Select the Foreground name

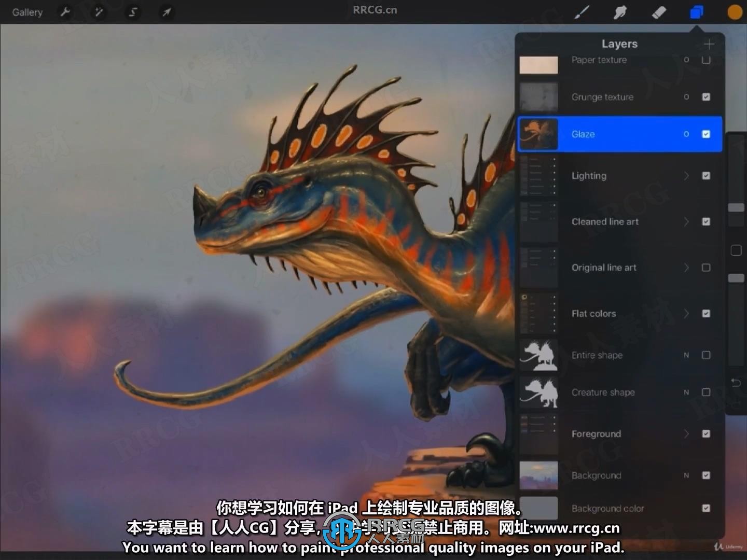click(596, 433)
